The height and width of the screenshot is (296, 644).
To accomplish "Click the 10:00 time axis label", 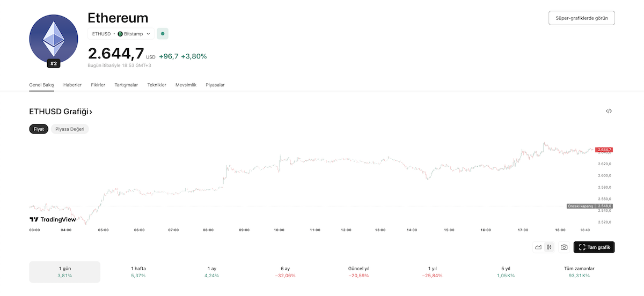I will click(x=279, y=230).
